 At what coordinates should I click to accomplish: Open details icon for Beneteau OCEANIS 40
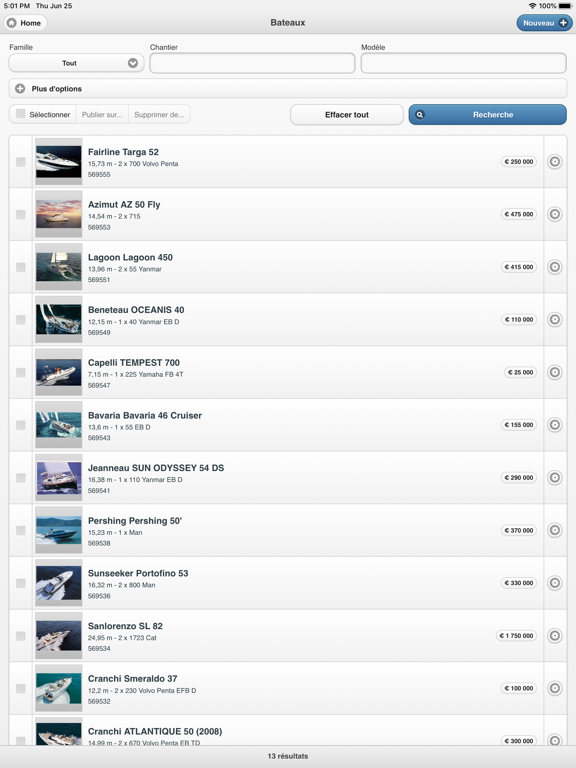click(x=554, y=319)
